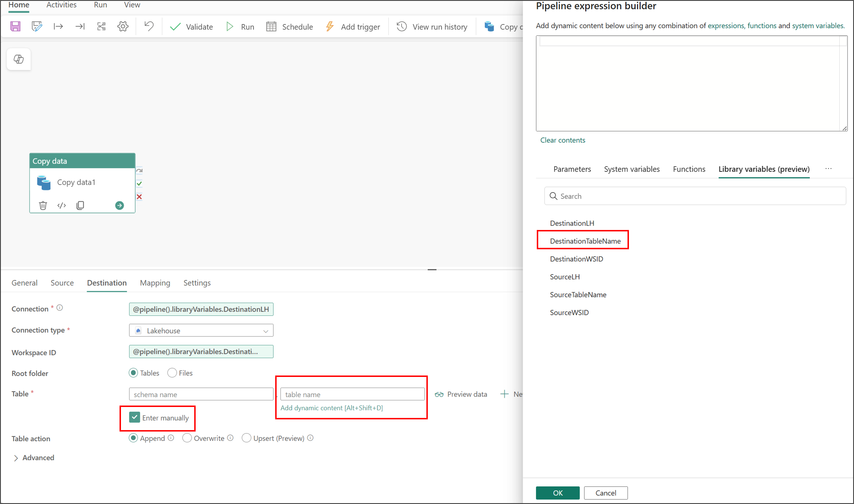Choose Overwrite table action

[187, 438]
